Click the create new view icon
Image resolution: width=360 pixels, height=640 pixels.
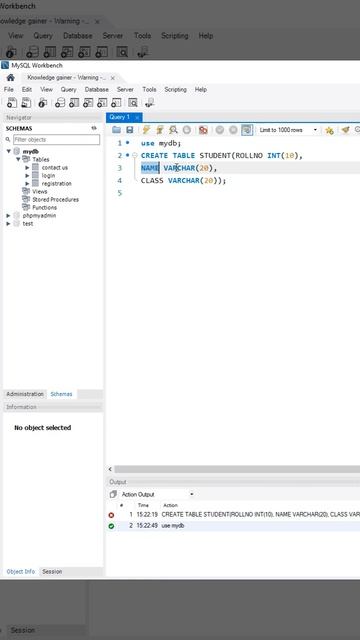coord(88,103)
